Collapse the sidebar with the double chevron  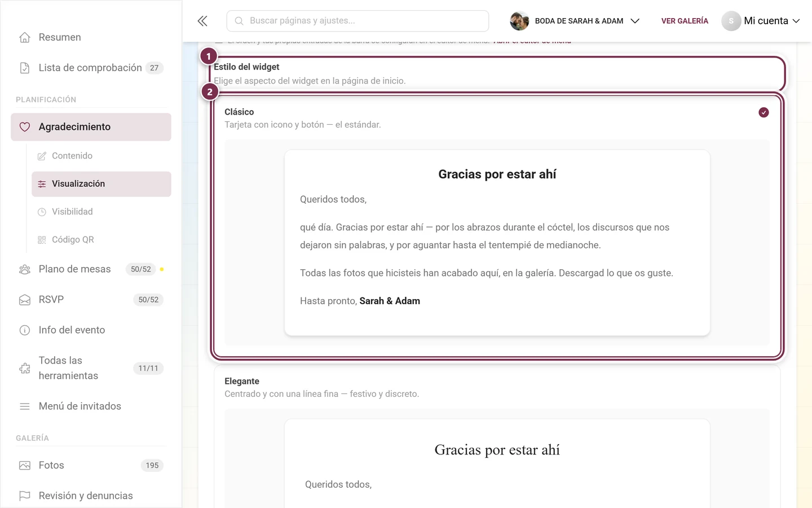pos(202,21)
